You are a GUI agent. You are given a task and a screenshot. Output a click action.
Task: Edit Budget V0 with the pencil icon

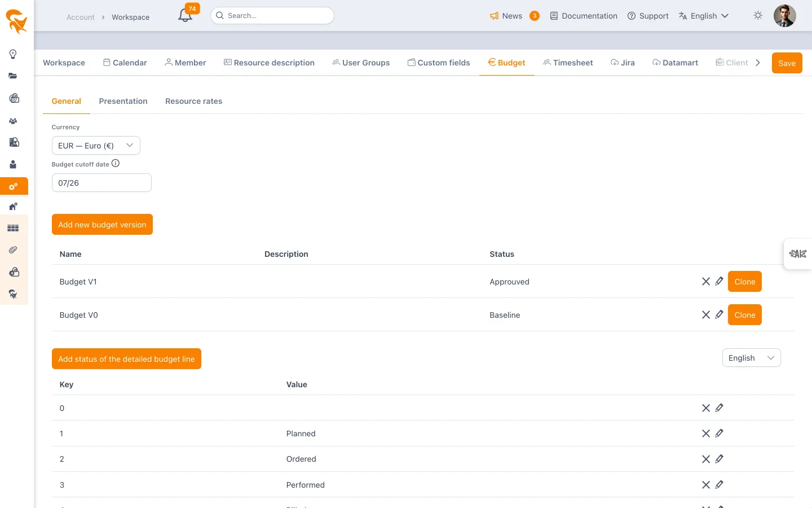click(719, 314)
